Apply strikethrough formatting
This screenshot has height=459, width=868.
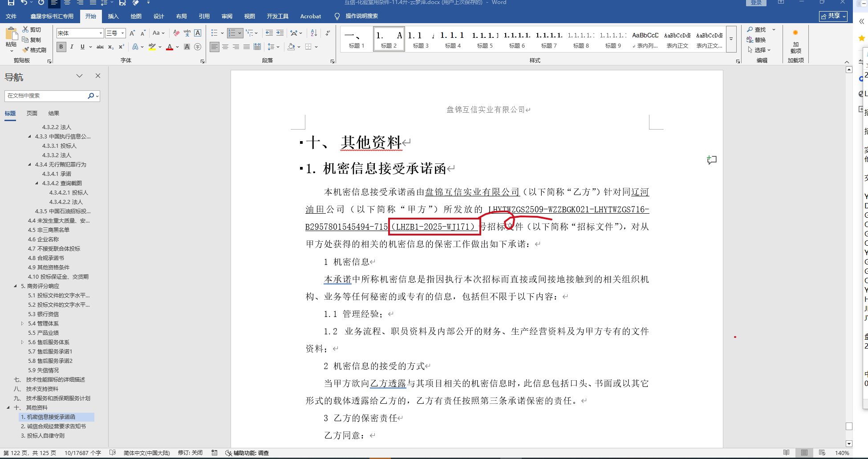100,47
